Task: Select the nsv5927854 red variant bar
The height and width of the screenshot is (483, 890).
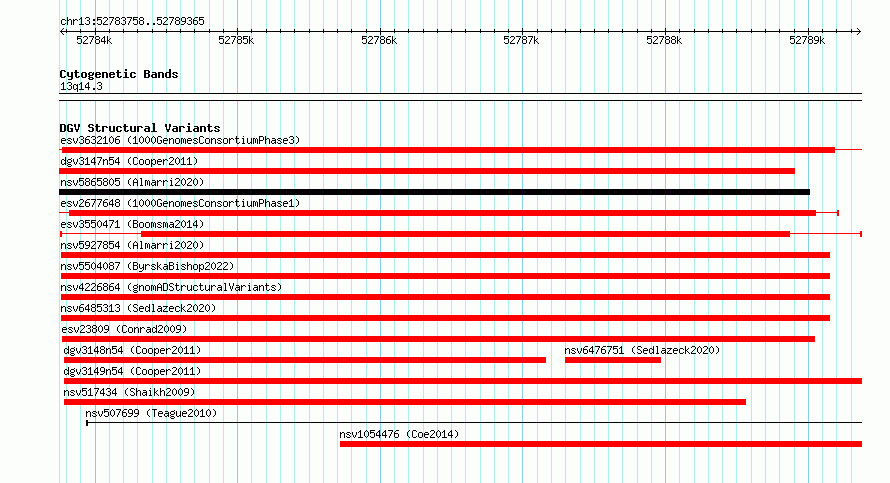Action: [446, 255]
